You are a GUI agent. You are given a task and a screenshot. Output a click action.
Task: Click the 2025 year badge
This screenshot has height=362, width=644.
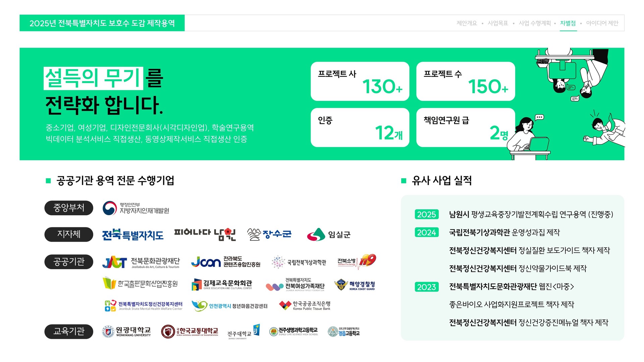[426, 215]
